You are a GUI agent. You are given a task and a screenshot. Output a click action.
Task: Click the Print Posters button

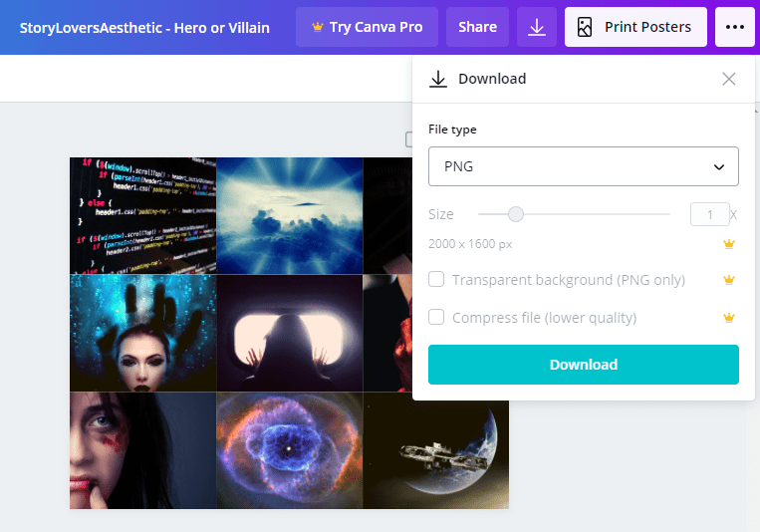click(635, 27)
